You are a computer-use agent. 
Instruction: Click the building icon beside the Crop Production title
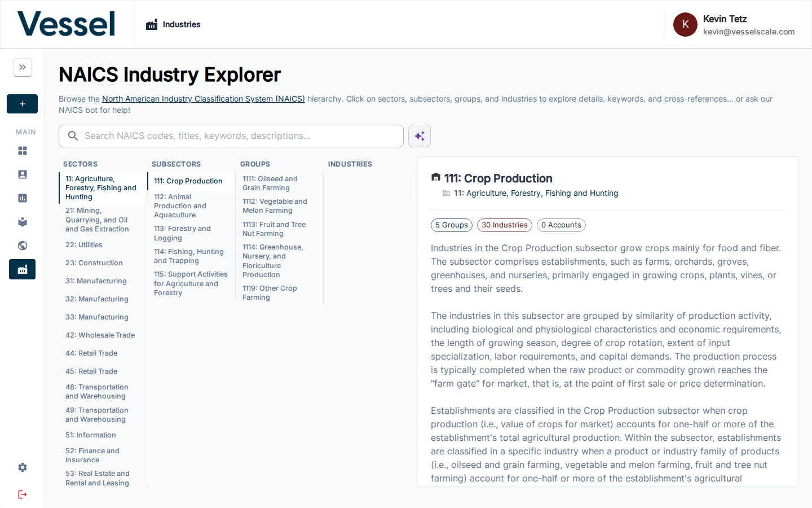(x=436, y=178)
